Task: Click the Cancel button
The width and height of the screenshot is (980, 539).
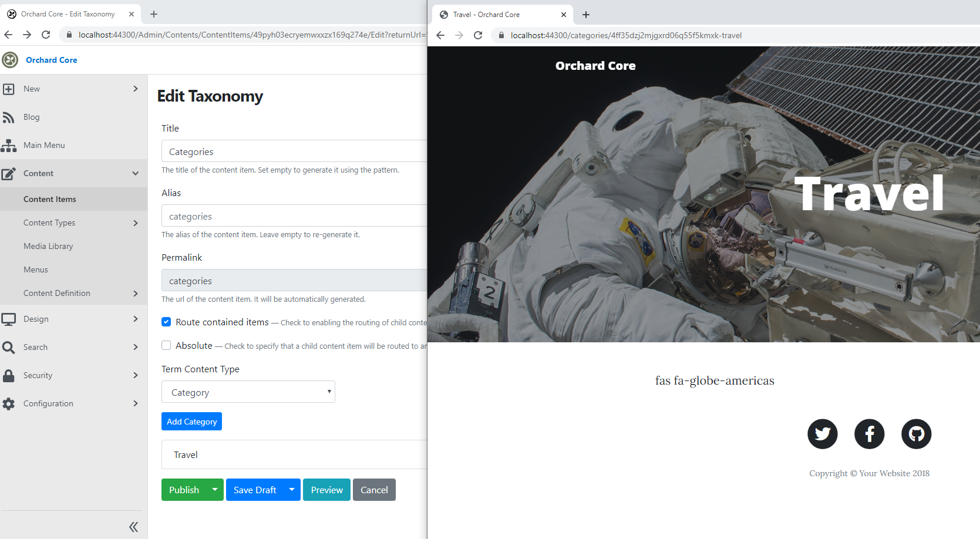Action: coord(374,490)
